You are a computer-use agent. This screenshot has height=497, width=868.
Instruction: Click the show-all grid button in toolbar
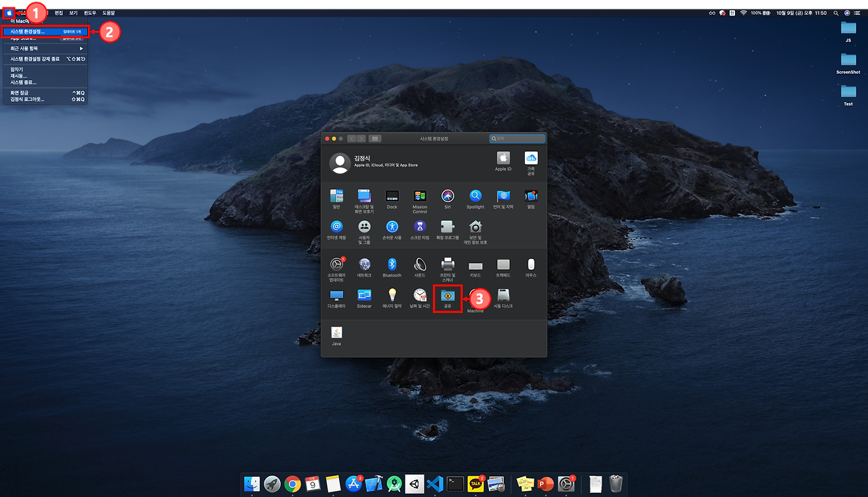[375, 138]
